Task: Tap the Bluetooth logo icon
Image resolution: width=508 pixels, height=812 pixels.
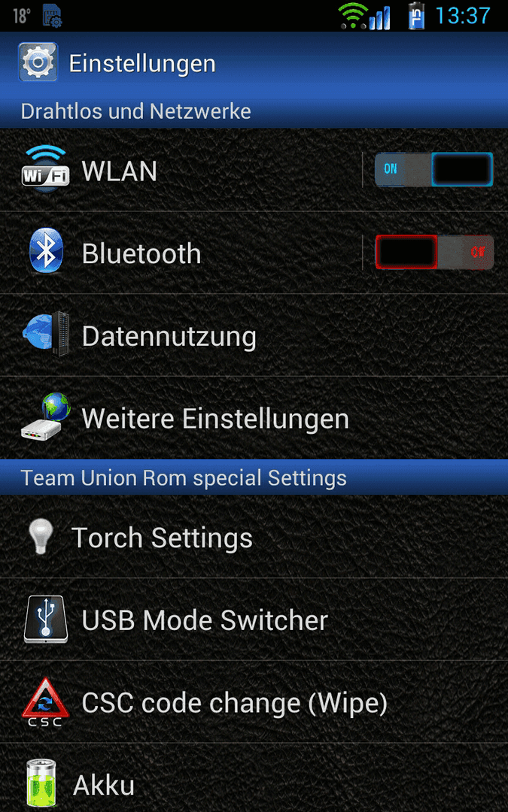Action: pyautogui.click(x=46, y=252)
